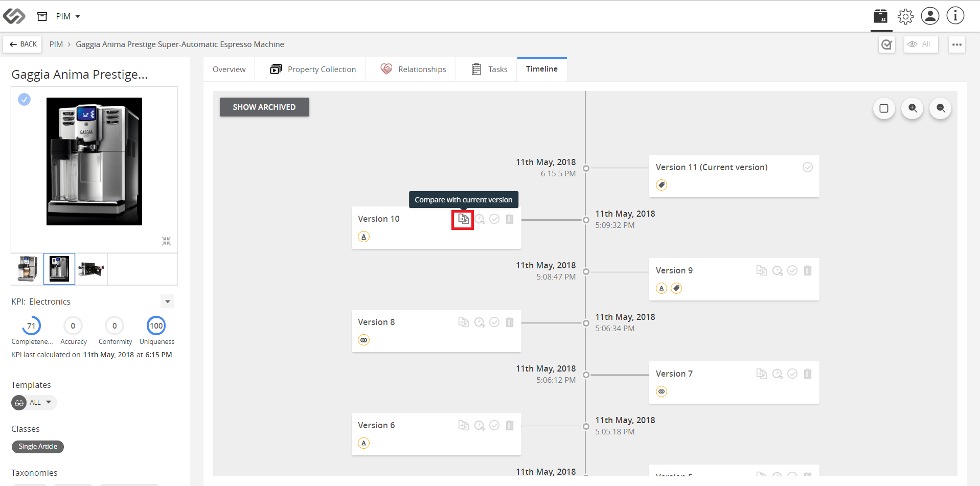The image size is (980, 486).
Task: Open the user profile icon
Action: tap(930, 16)
